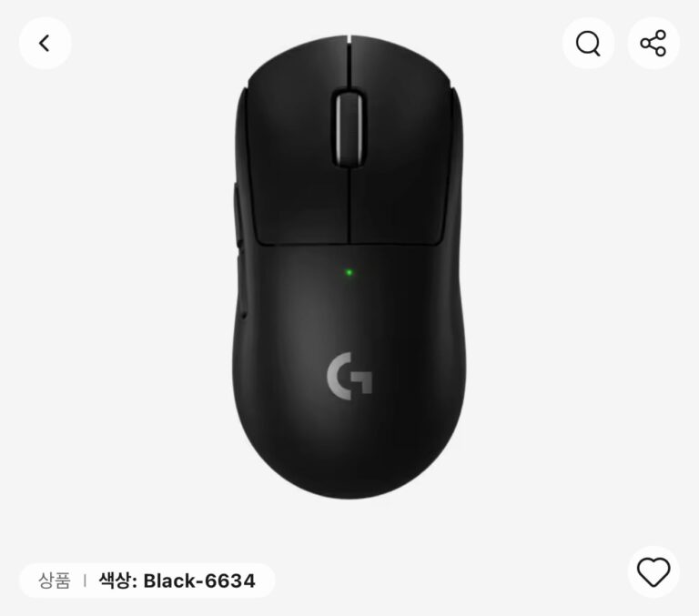Tap the round white search button

588,44
